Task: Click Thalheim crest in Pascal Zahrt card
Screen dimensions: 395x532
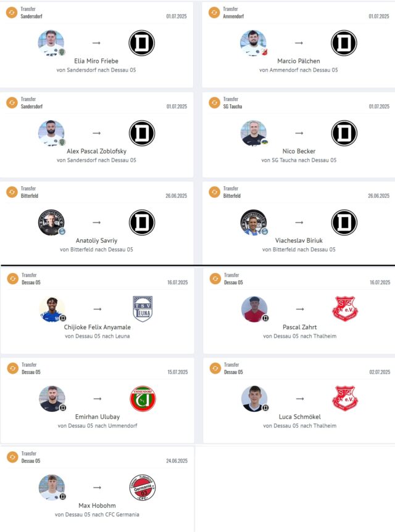Action: (x=345, y=308)
